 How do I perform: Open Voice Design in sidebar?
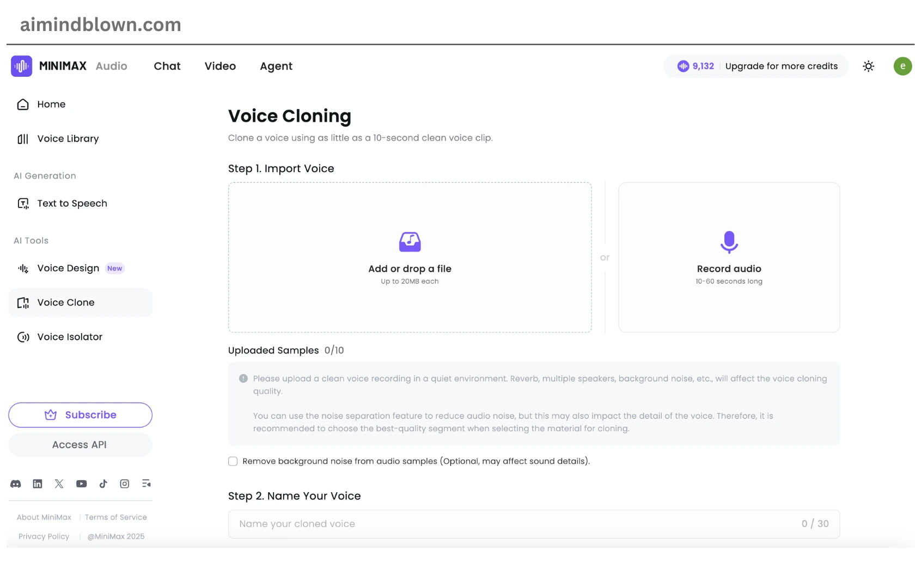68,268
